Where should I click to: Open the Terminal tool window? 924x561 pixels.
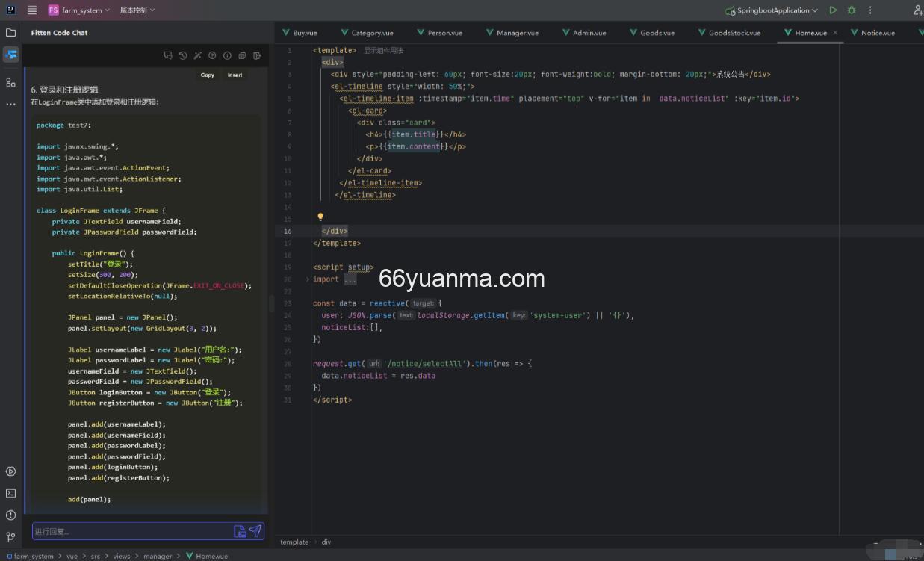(x=10, y=493)
